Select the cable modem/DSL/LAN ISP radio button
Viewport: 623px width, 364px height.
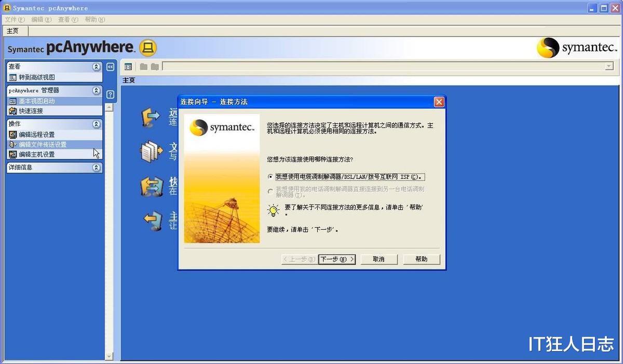(271, 176)
